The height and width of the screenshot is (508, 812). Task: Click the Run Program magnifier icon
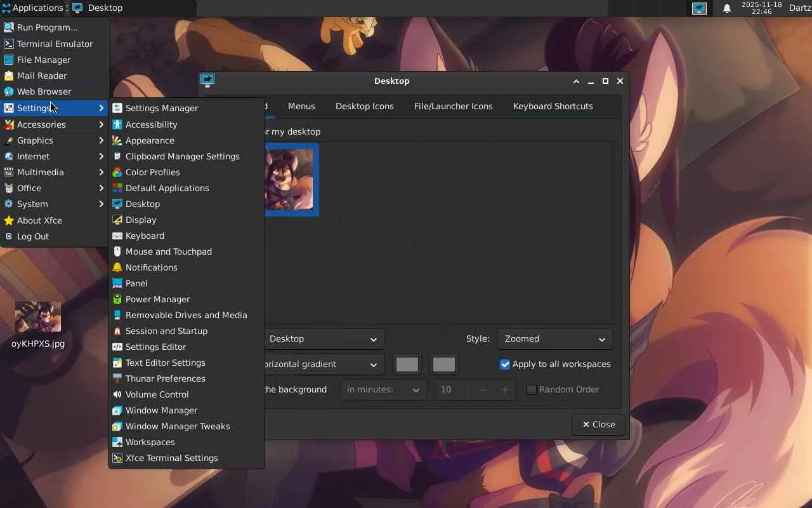[x=9, y=27]
